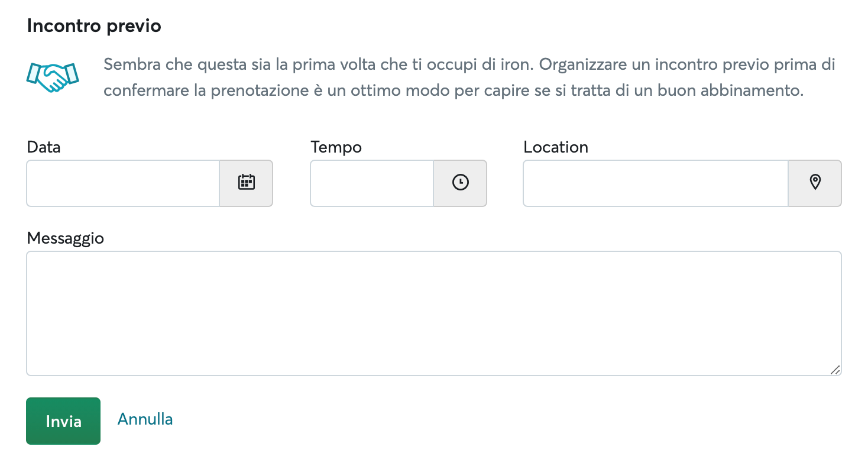The image size is (868, 466).
Task: Open the calendar date picker icon
Action: (246, 183)
